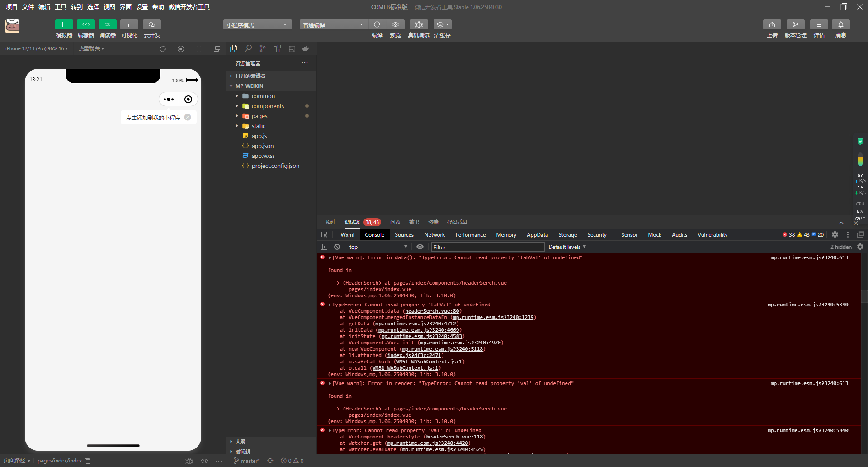Click the Preview (预览) eye icon
This screenshot has width=868, height=467.
(x=396, y=24)
